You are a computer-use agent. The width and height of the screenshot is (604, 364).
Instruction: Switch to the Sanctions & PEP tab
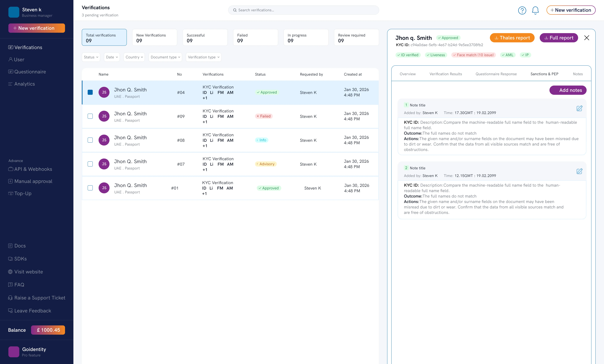coord(544,74)
